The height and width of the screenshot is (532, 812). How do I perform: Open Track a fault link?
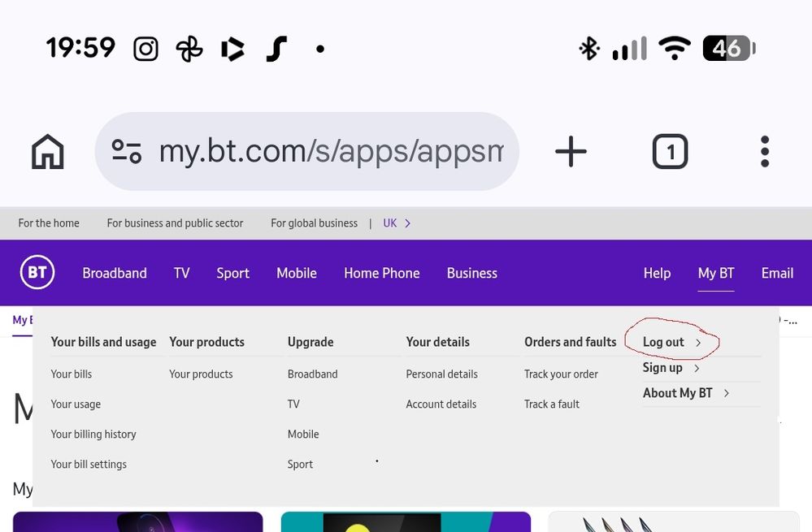(x=552, y=404)
